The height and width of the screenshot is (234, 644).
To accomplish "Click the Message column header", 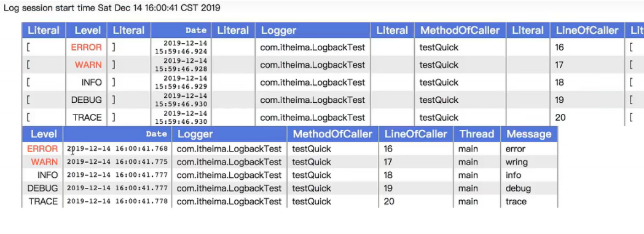I will (529, 134).
